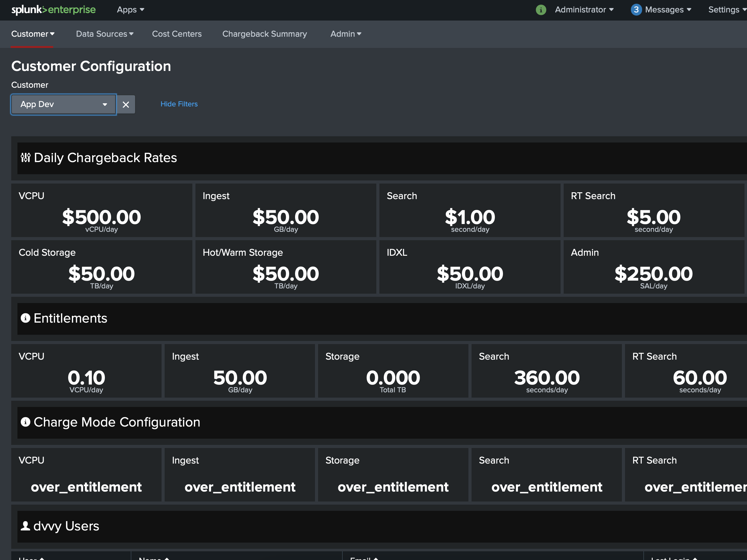
Task: Expand the Admin navigation menu
Action: (346, 34)
